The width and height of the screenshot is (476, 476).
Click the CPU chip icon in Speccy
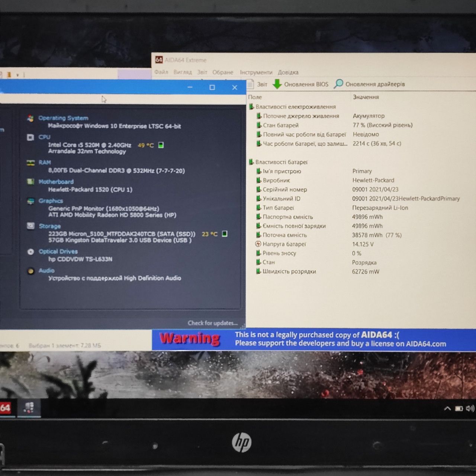tap(30, 137)
